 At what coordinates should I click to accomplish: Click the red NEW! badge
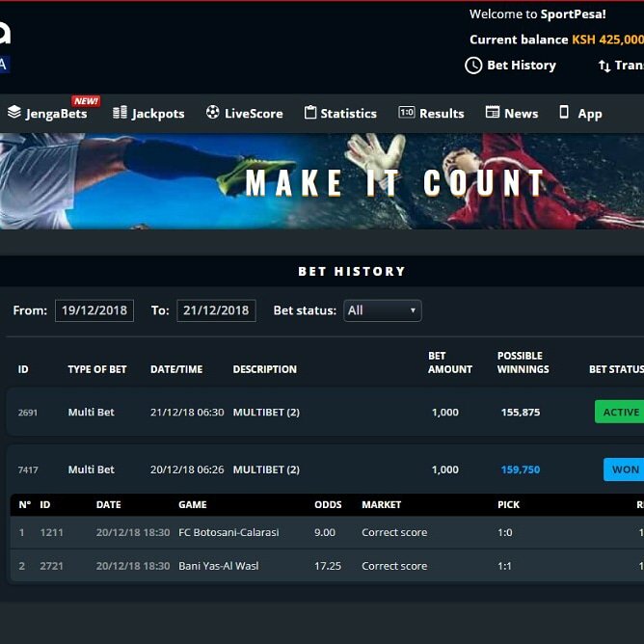(x=86, y=100)
